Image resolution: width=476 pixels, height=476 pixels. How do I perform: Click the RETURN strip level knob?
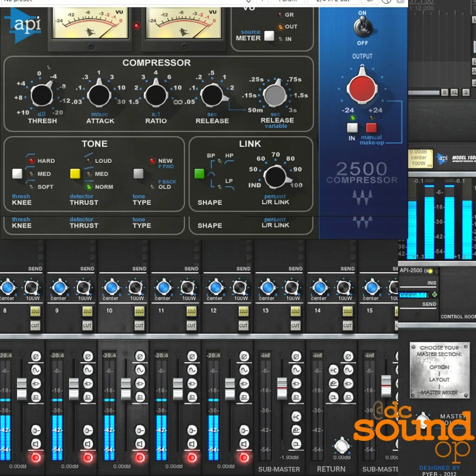[342, 446]
